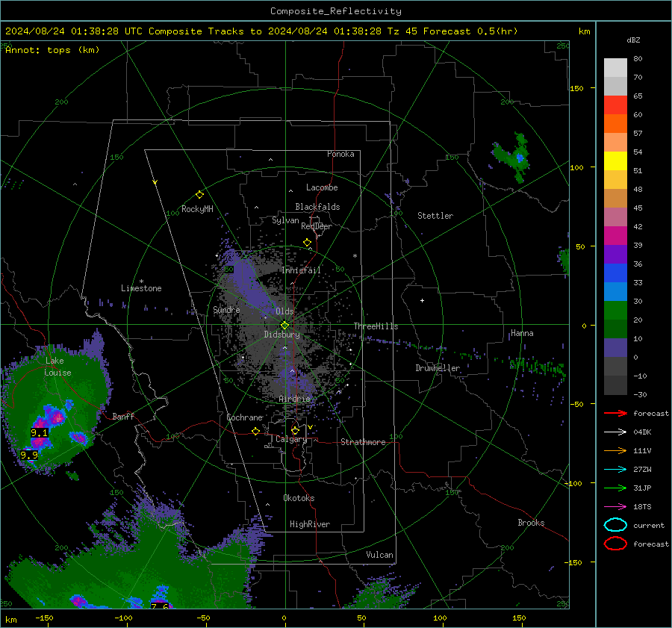
Task: Click the orange 111V arrow icon
Action: pos(615,450)
